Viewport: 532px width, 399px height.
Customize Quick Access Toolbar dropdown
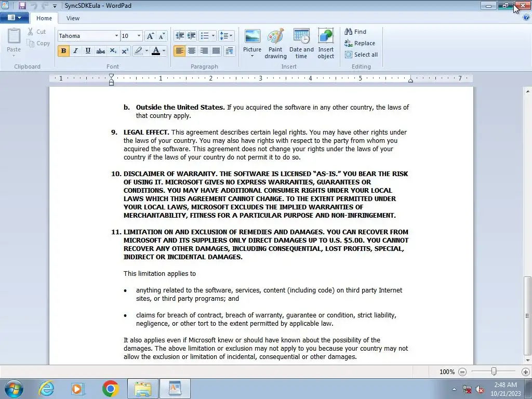[55, 6]
